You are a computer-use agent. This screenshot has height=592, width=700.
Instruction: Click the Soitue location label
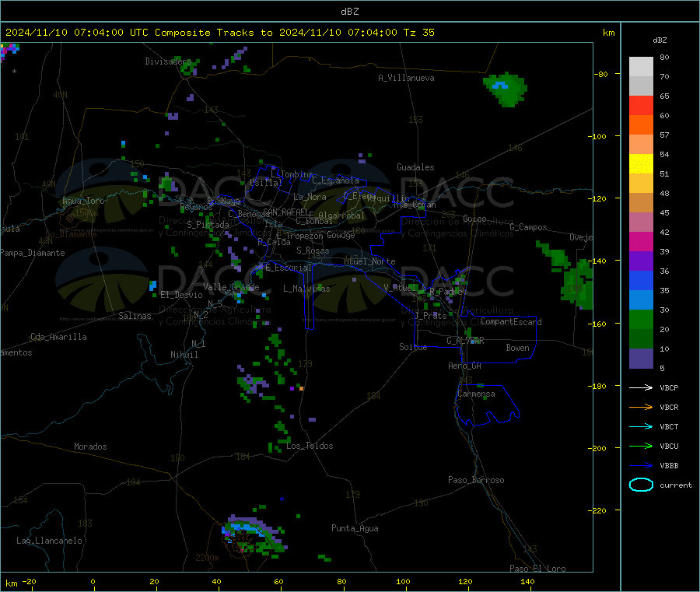(413, 347)
